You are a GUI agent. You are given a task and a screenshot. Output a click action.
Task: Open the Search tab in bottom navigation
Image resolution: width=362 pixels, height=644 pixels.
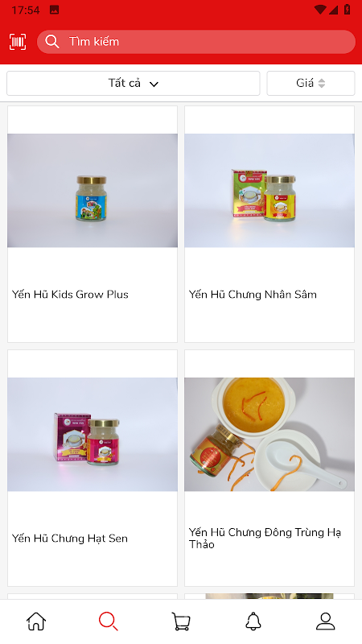[109, 621]
